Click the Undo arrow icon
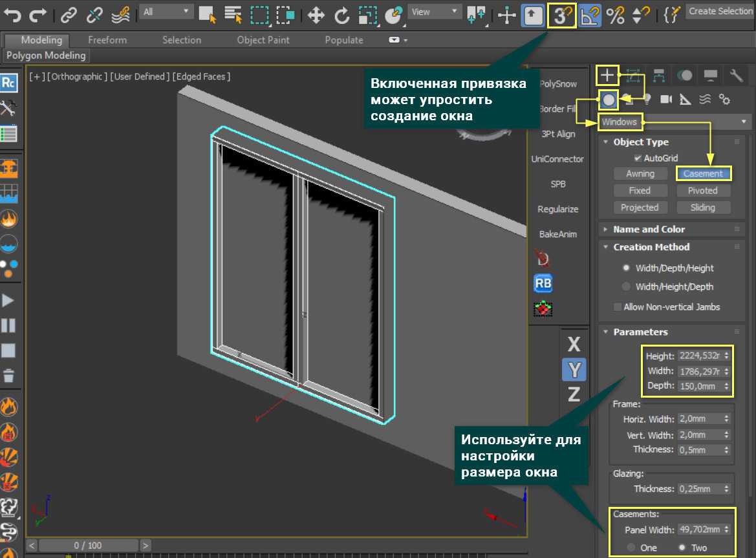 (x=13, y=14)
